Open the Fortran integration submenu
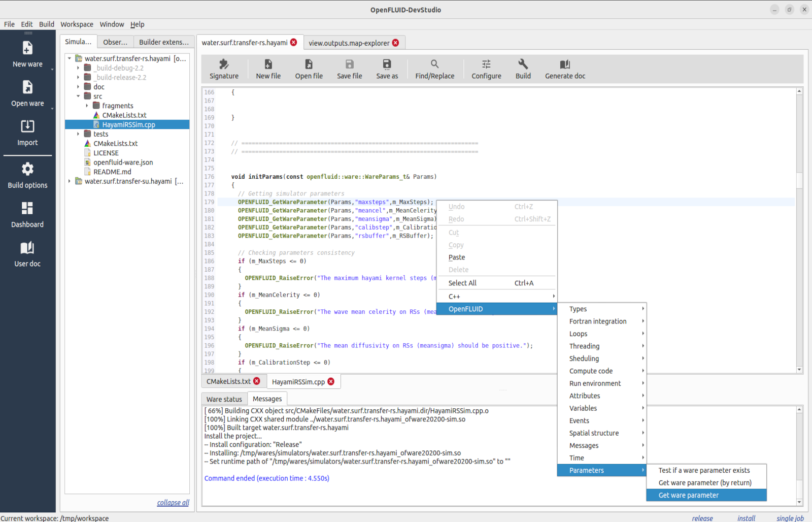 tap(601, 321)
